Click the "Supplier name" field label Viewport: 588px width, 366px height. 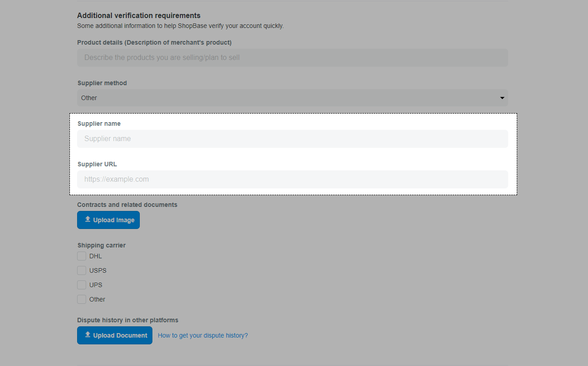(x=99, y=124)
